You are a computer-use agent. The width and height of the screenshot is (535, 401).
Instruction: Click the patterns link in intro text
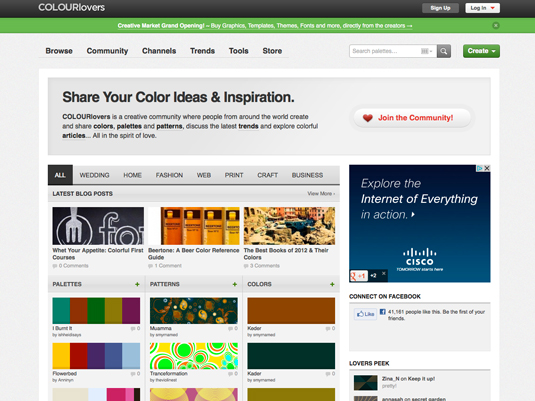(170, 126)
